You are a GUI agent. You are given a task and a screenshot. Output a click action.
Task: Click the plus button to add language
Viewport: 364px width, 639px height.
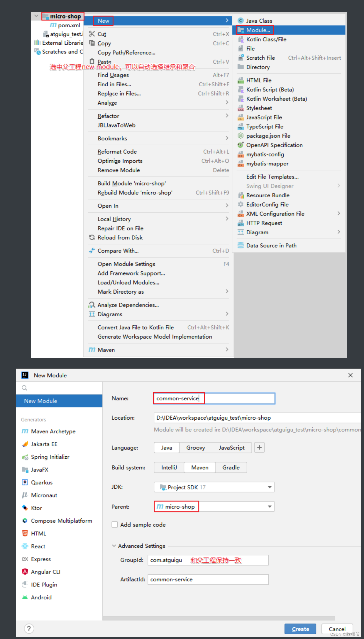259,448
